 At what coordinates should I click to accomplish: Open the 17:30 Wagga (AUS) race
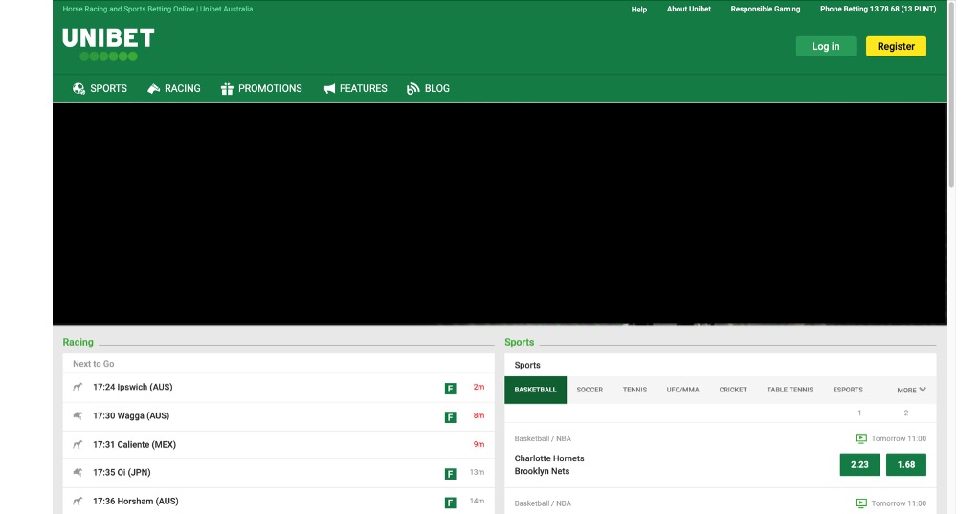(x=131, y=415)
